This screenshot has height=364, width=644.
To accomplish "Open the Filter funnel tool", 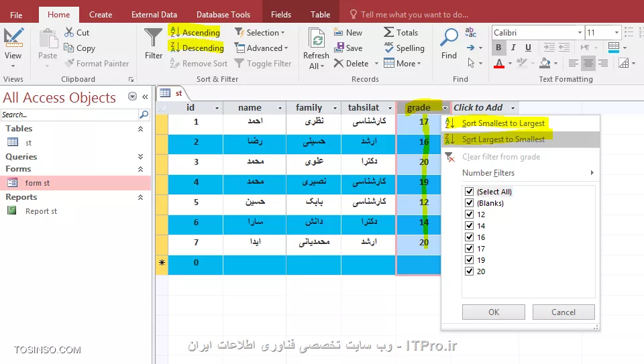I will pyautogui.click(x=153, y=43).
